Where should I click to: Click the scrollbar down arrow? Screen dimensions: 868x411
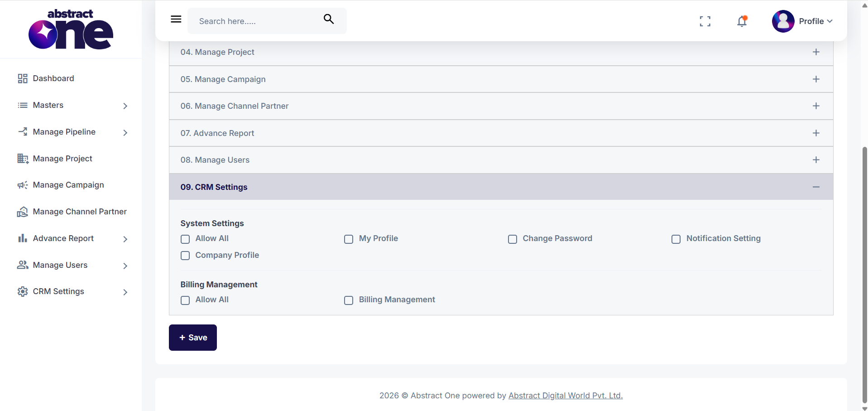[x=865, y=408]
